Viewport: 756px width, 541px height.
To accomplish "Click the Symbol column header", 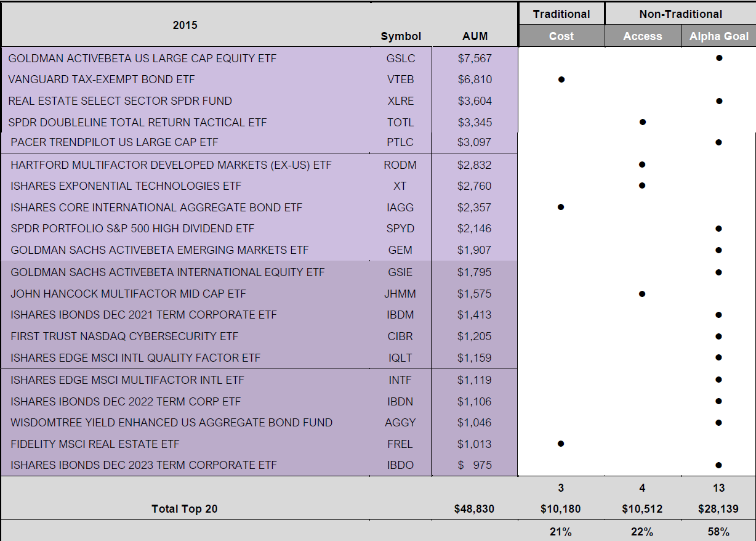I will 401,36.
